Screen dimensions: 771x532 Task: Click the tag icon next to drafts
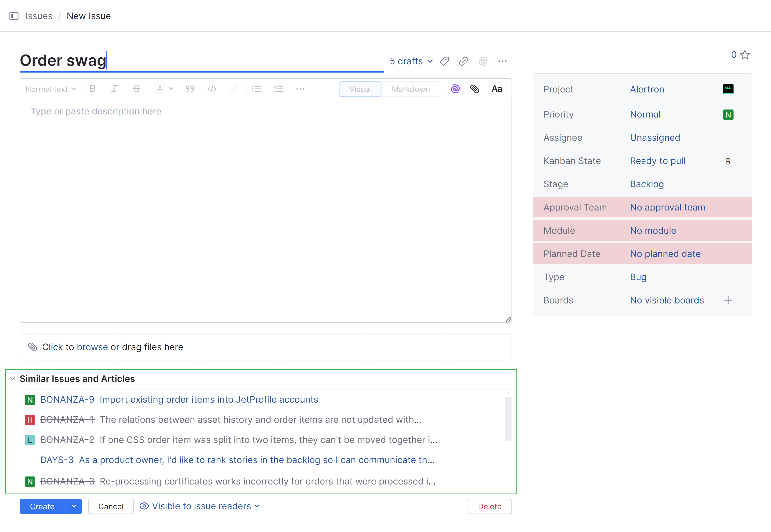(444, 61)
